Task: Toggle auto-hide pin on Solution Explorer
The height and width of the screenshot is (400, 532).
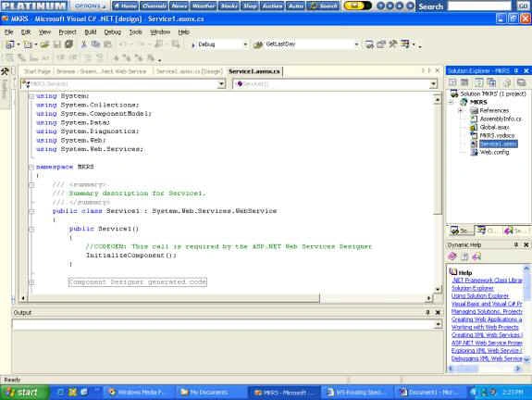Action: pyautogui.click(x=516, y=70)
